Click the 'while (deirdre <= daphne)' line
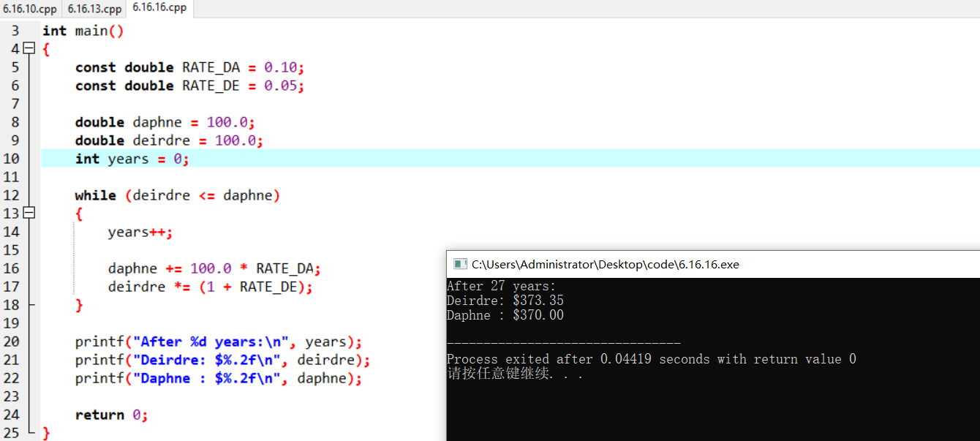Image resolution: width=980 pixels, height=441 pixels. [x=177, y=195]
